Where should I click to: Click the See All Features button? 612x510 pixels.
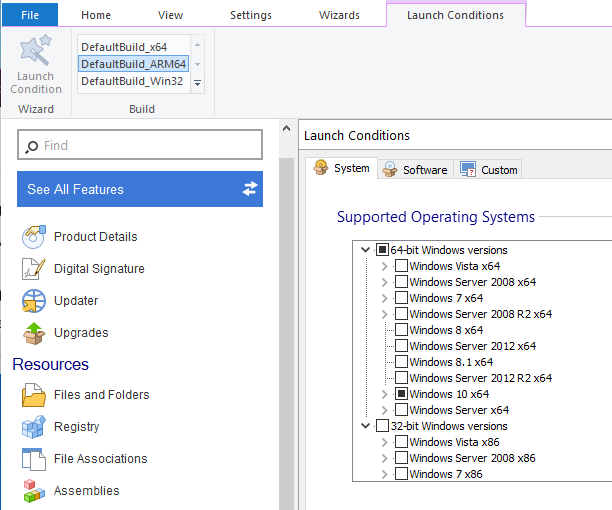click(140, 189)
